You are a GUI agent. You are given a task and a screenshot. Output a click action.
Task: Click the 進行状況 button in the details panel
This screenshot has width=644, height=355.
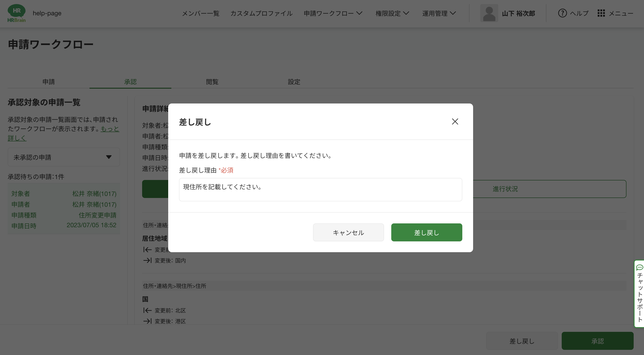pyautogui.click(x=505, y=189)
